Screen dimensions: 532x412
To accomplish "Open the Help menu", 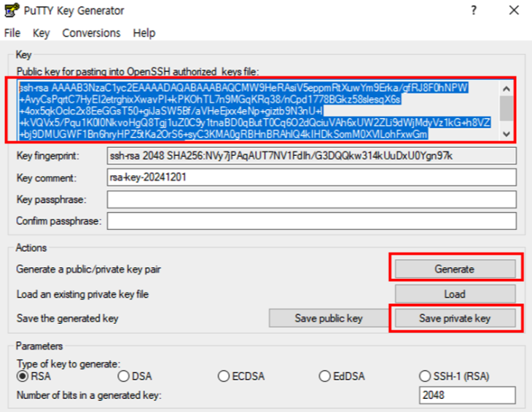I will tap(144, 33).
